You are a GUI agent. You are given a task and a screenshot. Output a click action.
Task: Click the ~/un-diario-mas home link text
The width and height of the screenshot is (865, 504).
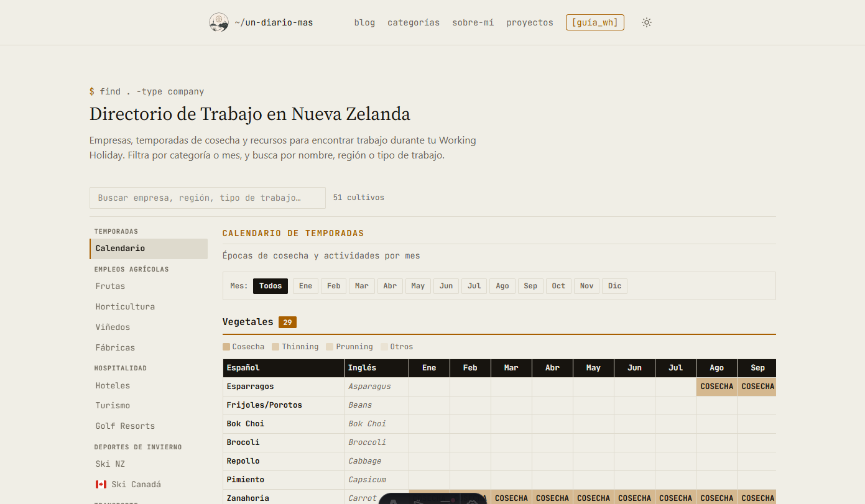click(274, 22)
